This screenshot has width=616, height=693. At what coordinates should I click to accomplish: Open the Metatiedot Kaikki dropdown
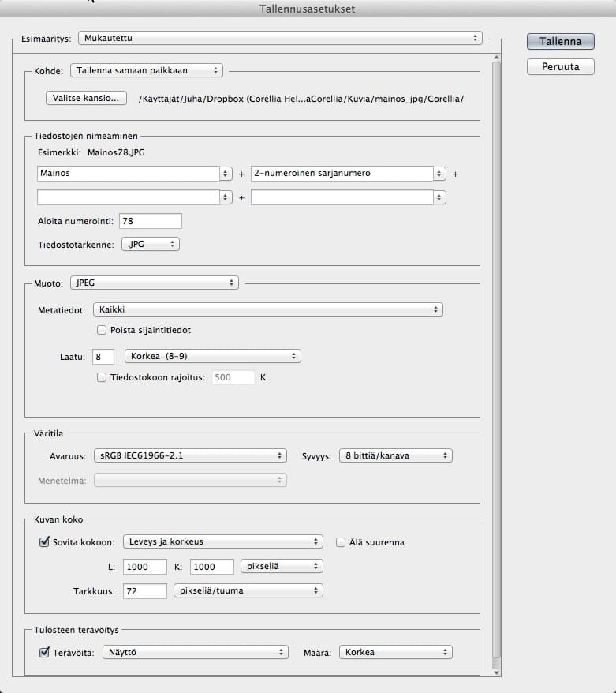pos(268,309)
